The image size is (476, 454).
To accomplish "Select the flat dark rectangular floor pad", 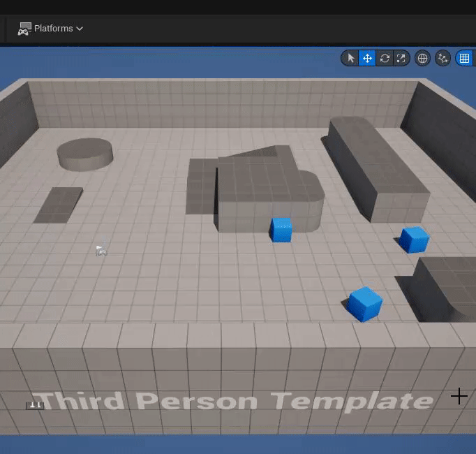I will (58, 205).
